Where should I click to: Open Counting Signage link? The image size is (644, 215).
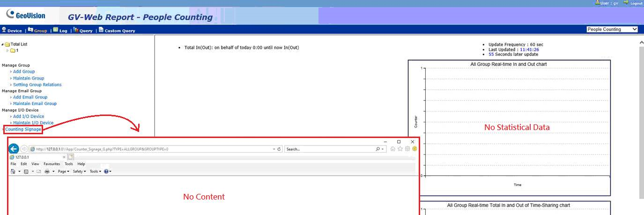click(x=23, y=129)
